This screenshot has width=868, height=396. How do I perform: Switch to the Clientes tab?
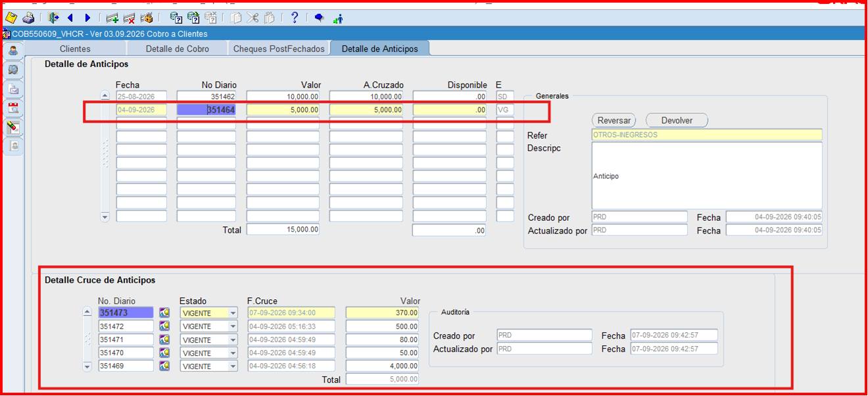(75, 49)
